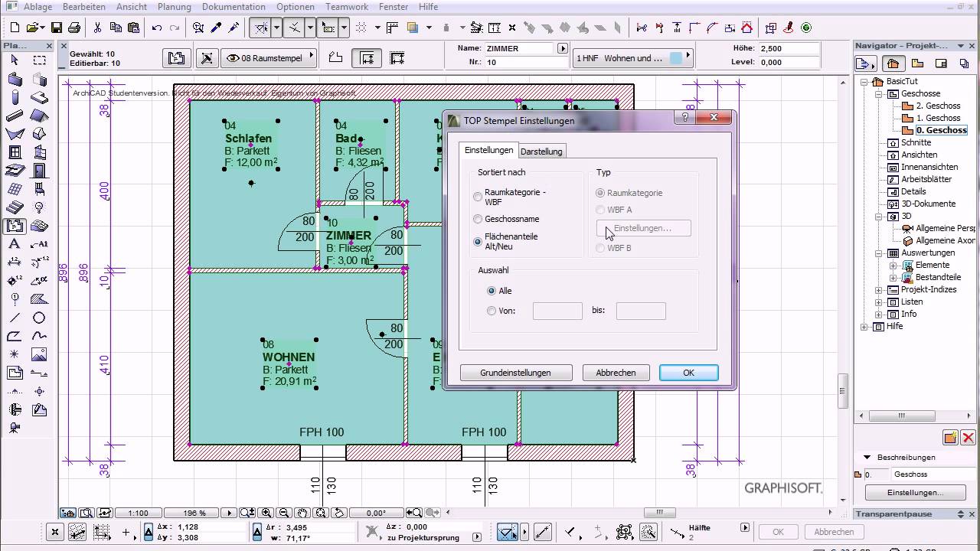The image size is (980, 551).
Task: Click the green circle icon in top toolbar
Action: click(806, 28)
